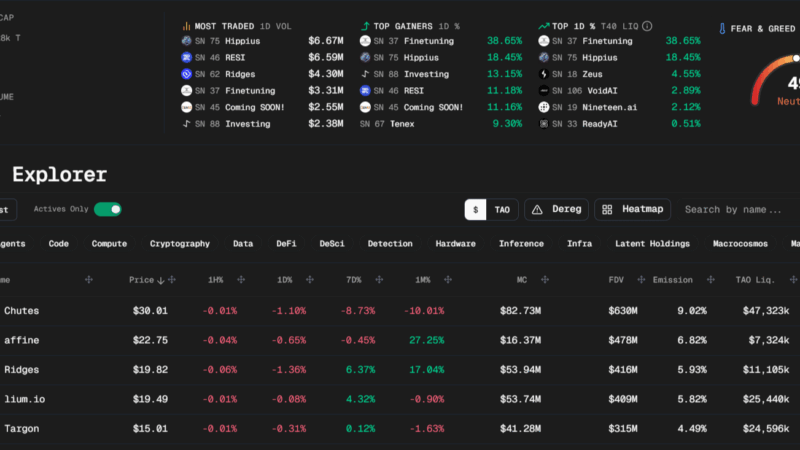Click the Heatmap grid icon
800x450 pixels.
click(x=607, y=210)
